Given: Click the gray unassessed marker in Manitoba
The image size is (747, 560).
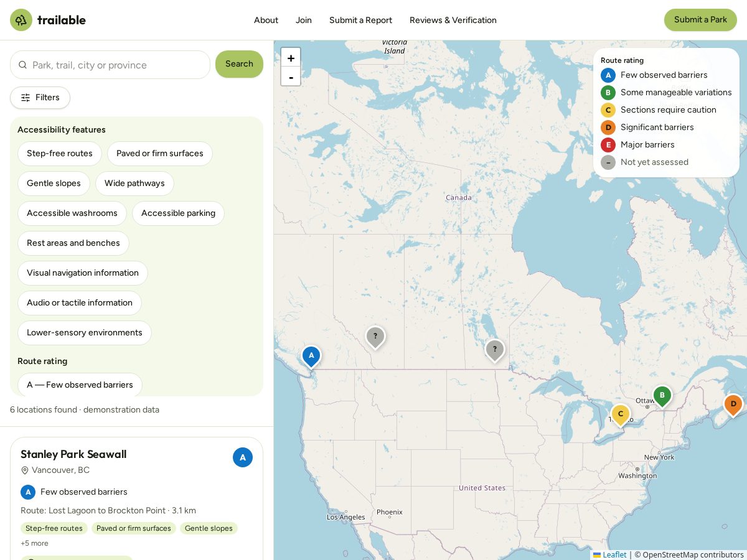Looking at the screenshot, I should (x=495, y=350).
